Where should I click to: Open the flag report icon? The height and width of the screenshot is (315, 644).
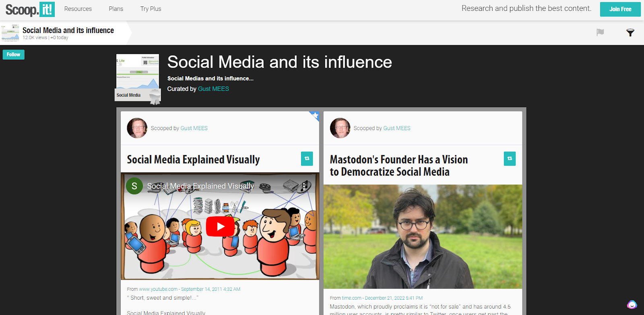[x=600, y=32]
